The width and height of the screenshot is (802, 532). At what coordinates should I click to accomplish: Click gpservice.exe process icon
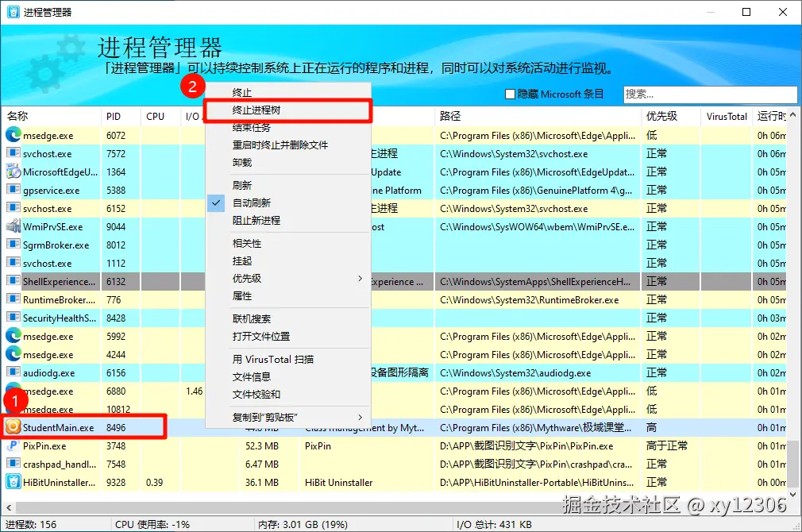click(x=13, y=190)
